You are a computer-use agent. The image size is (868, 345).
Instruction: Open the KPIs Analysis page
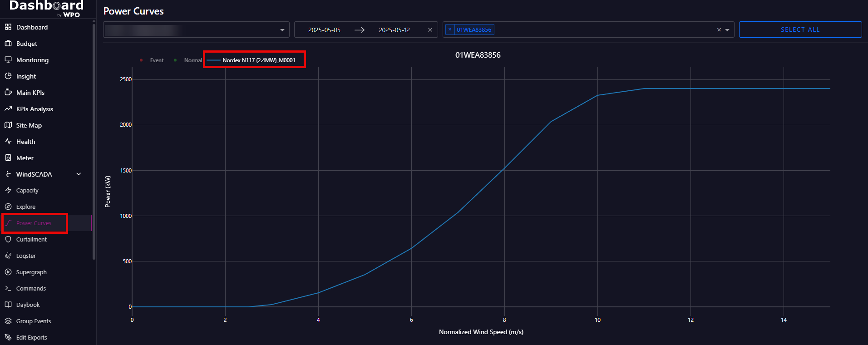click(x=35, y=109)
